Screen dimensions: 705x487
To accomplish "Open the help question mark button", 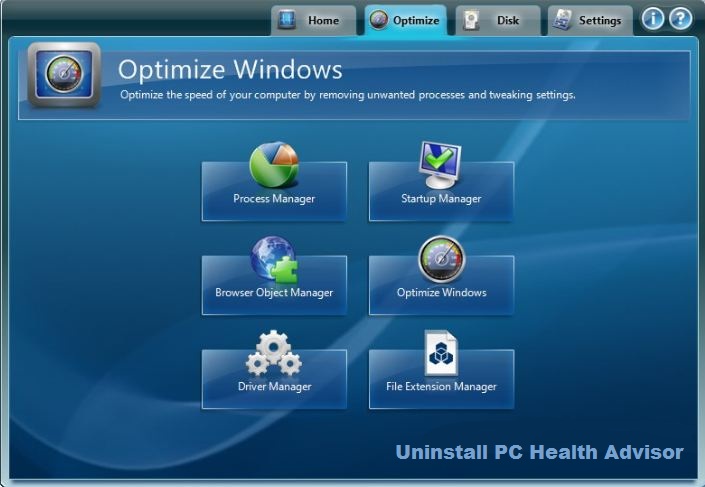I will [680, 19].
